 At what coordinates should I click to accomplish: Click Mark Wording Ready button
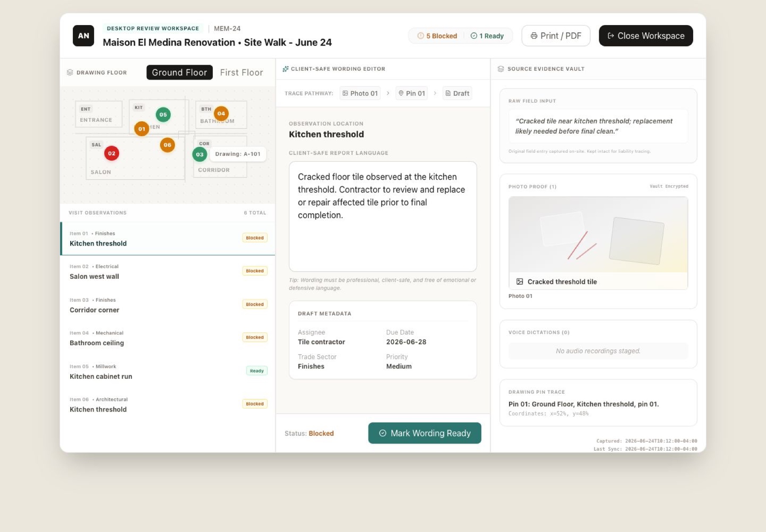click(x=425, y=433)
